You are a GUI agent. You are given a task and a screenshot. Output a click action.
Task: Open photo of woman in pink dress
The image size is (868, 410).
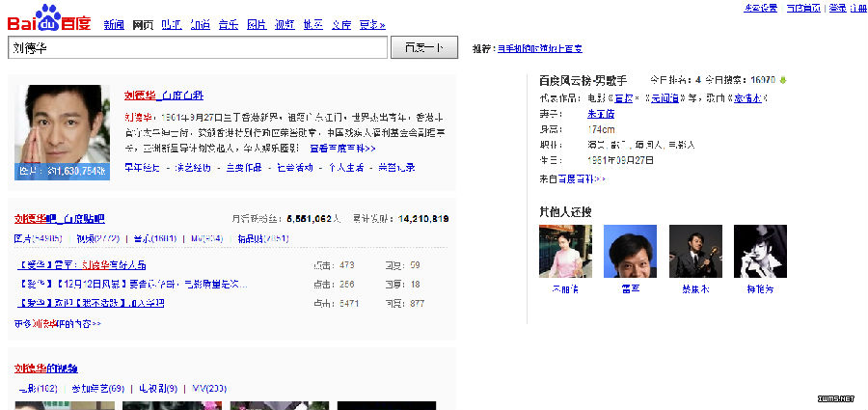tap(565, 251)
